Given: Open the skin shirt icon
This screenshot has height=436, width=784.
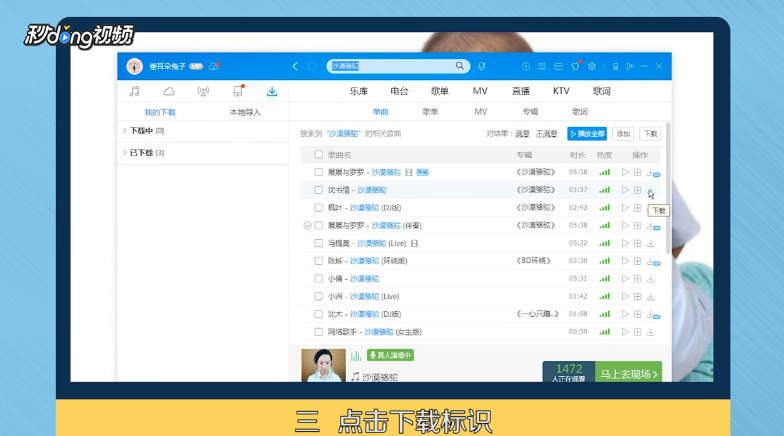Looking at the screenshot, I should coord(575,66).
